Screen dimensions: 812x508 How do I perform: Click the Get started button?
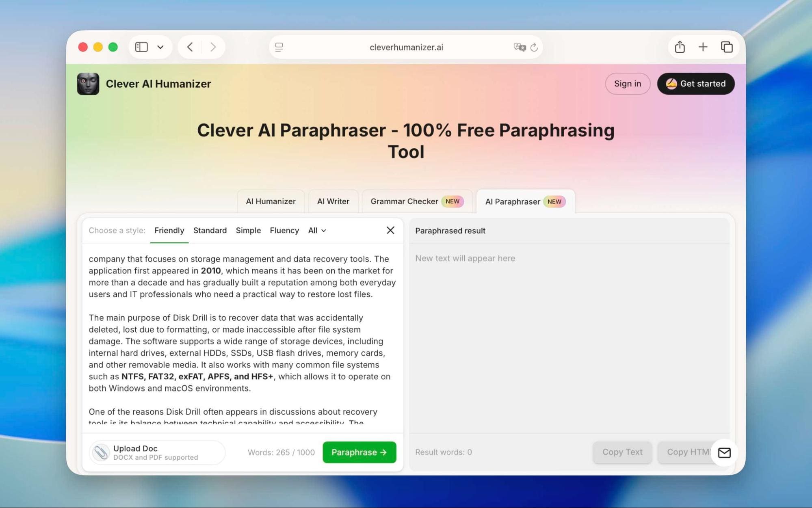pos(695,84)
